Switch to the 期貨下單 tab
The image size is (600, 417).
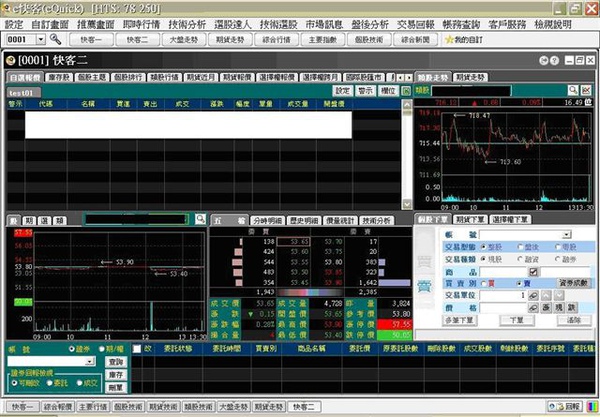(470, 219)
